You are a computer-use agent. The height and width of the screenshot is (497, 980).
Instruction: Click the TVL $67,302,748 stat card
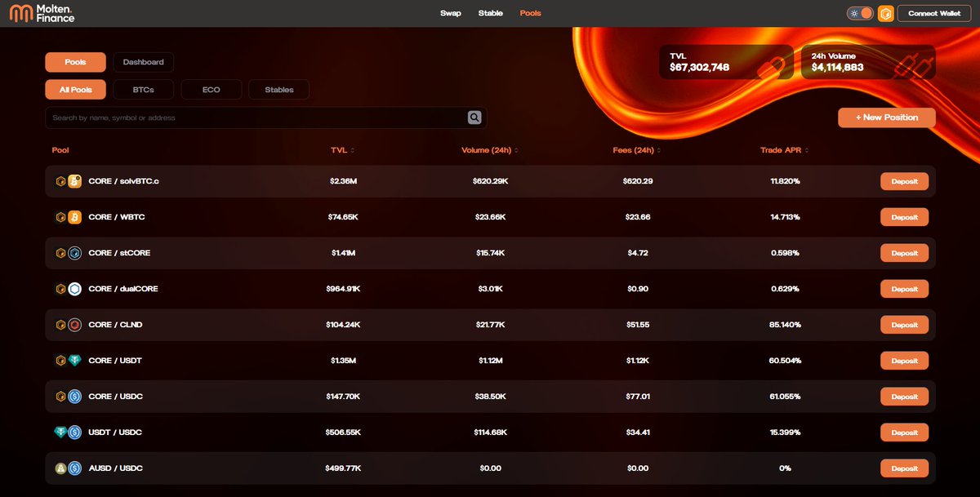(x=726, y=62)
